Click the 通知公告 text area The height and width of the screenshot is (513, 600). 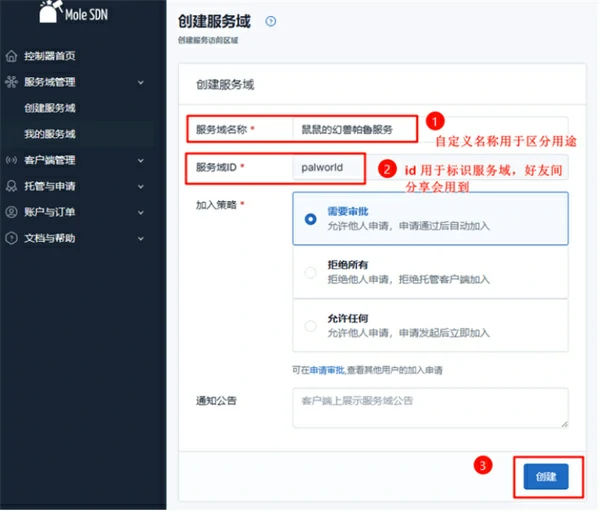[x=430, y=408]
